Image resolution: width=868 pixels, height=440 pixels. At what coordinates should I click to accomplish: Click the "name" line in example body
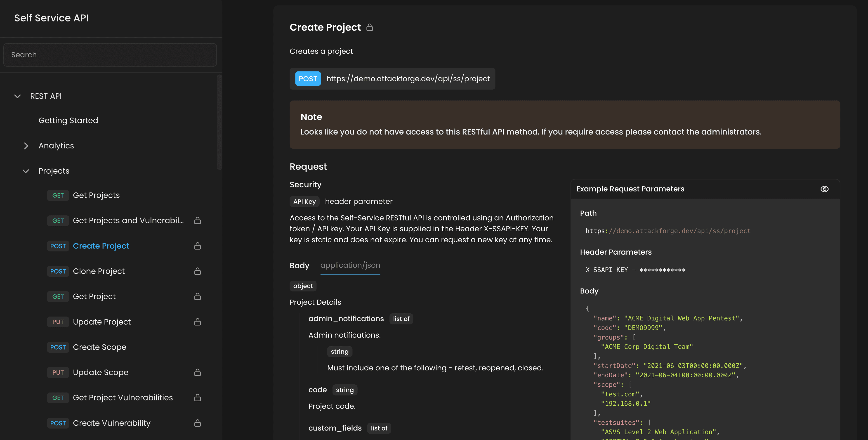[x=668, y=318]
